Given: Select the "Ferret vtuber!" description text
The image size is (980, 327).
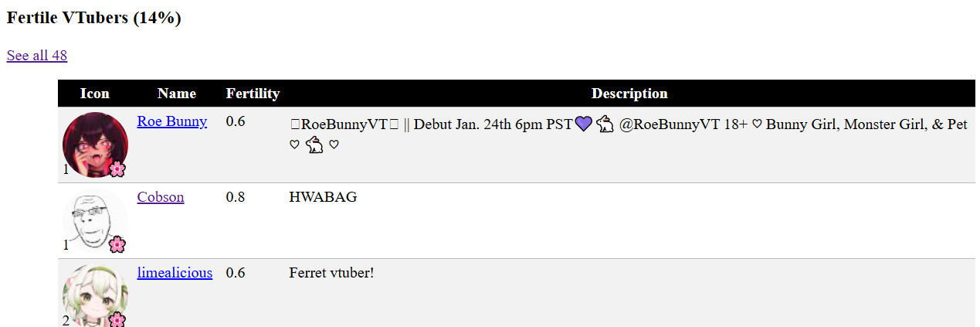Looking at the screenshot, I should [x=331, y=273].
